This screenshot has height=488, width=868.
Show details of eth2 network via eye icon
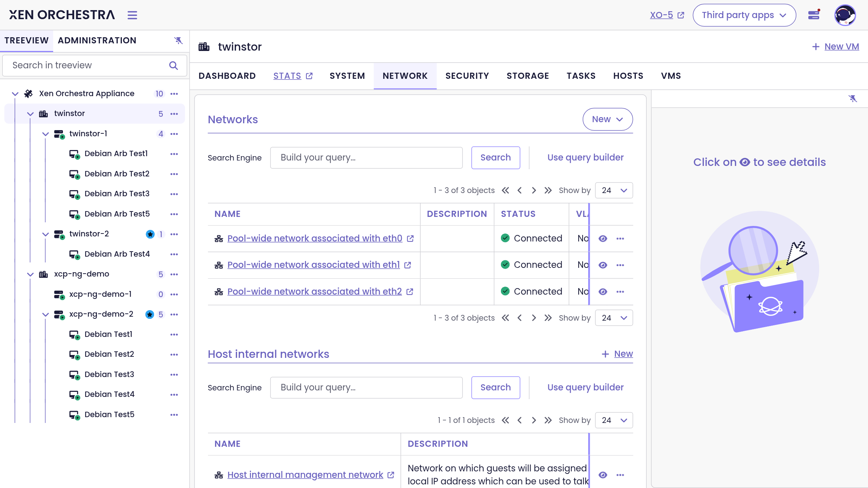tap(603, 292)
